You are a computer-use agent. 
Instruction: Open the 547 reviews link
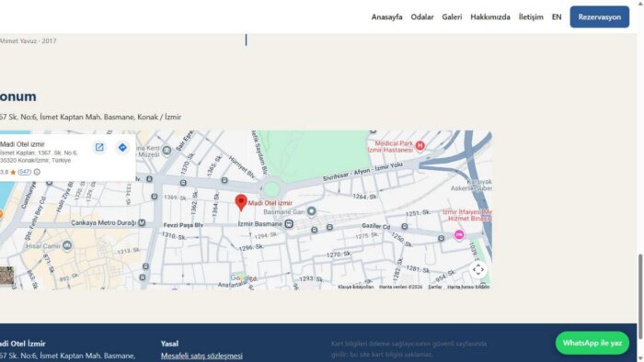[x=24, y=172]
